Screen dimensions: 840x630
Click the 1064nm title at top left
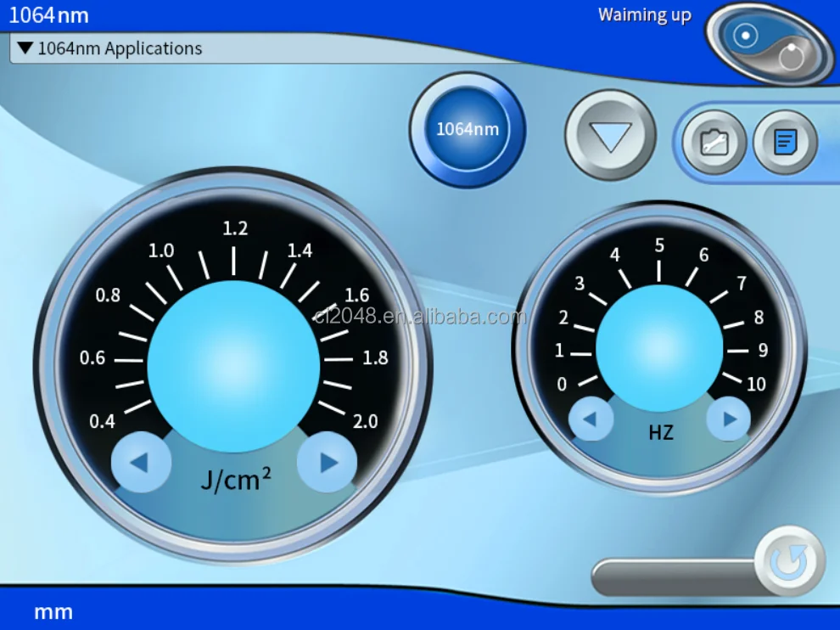coord(48,15)
